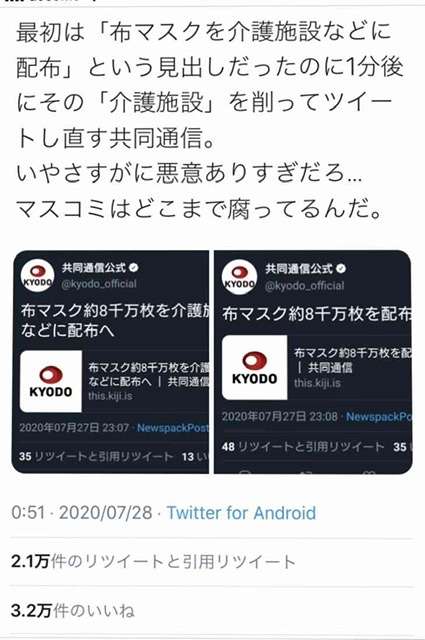View the 2.1万件 retweets and quote retweets

click(153, 562)
